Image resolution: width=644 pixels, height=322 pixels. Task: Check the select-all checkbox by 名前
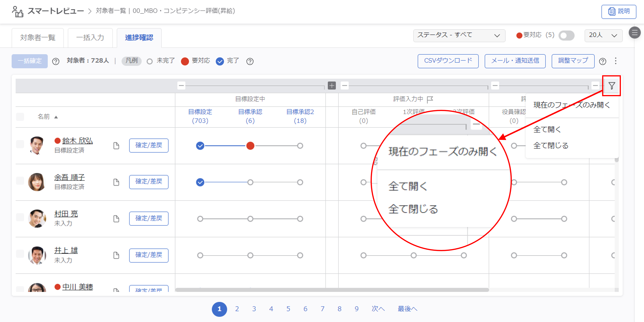point(20,117)
